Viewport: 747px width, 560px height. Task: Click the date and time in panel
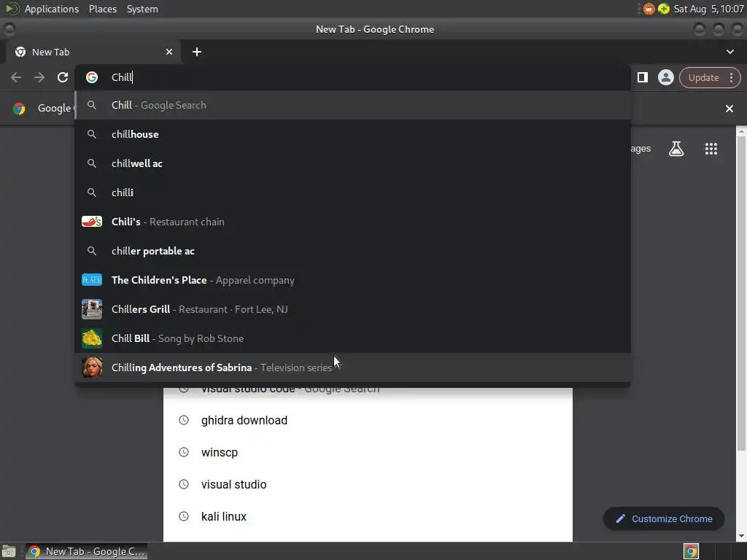[708, 9]
